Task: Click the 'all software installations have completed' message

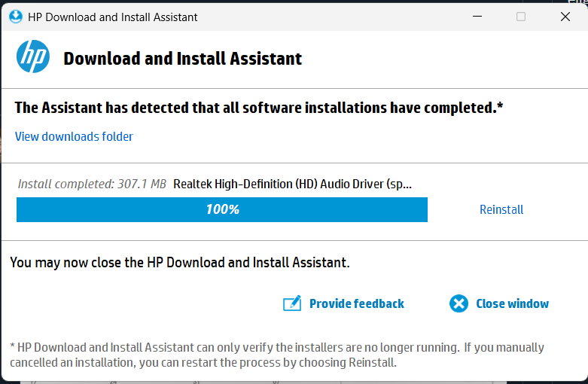Action: point(259,108)
